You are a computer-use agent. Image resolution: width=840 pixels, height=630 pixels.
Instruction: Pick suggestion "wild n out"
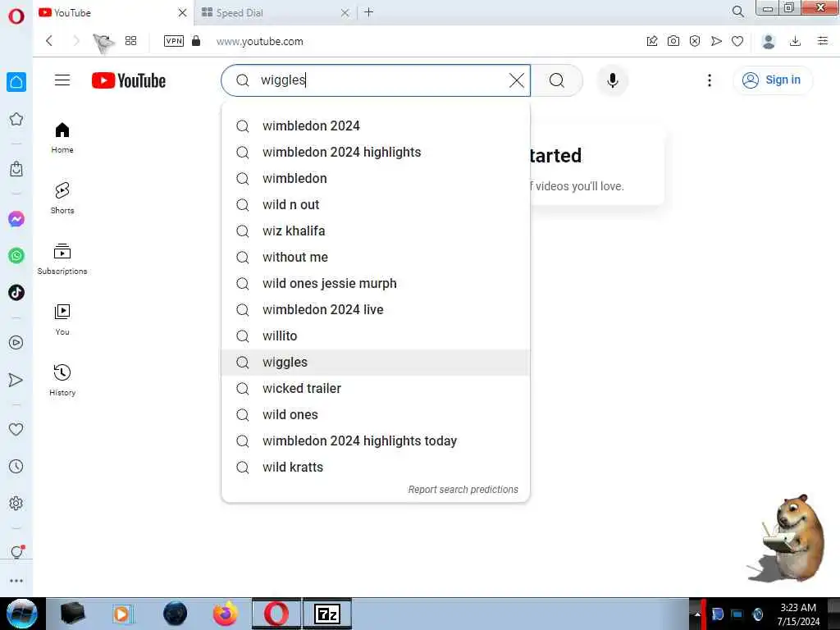click(375, 204)
